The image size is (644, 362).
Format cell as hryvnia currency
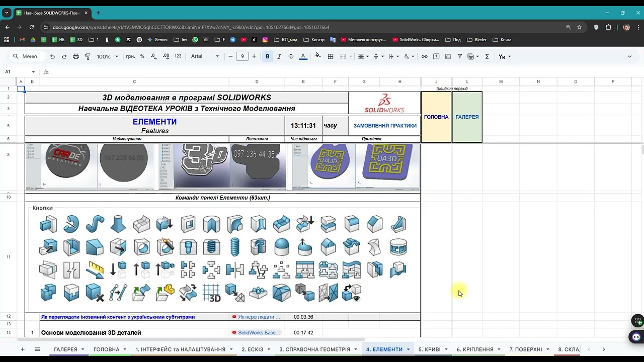tap(130, 56)
